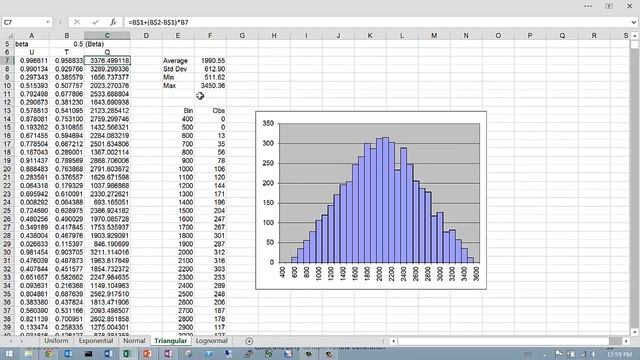Select column C header
This screenshot has height=360, width=640.
(107, 36)
